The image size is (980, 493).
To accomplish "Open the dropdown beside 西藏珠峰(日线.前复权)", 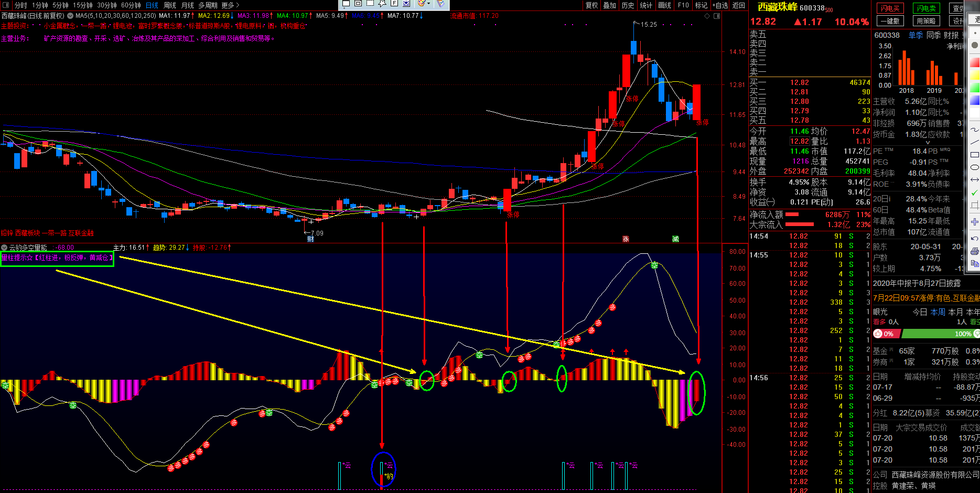I will point(70,16).
